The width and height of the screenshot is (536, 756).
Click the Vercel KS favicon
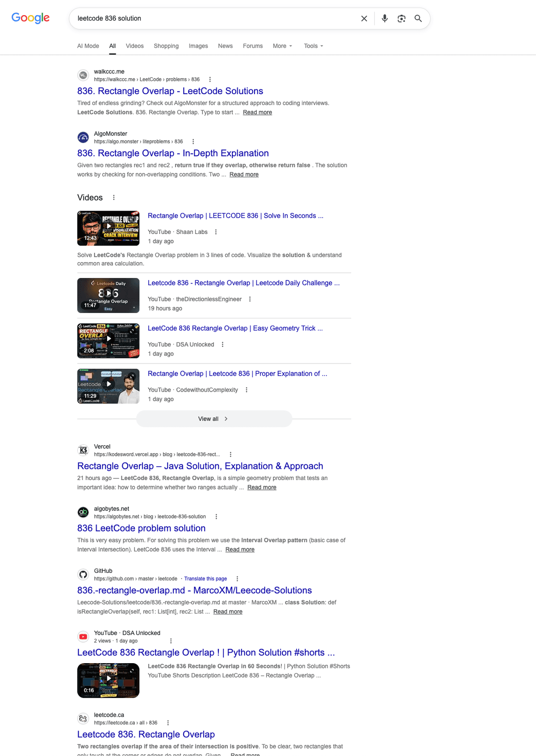[83, 450]
